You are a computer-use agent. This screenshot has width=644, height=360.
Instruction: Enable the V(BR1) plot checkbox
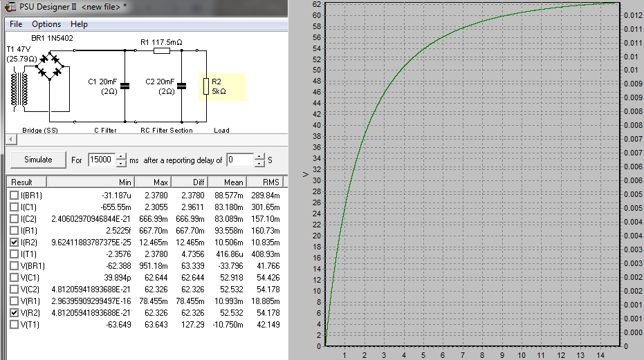(15, 266)
